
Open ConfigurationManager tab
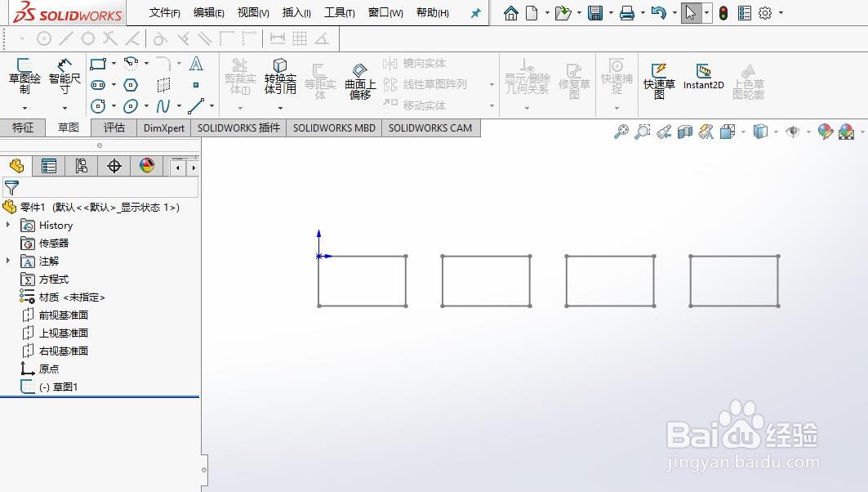pyautogui.click(x=82, y=166)
